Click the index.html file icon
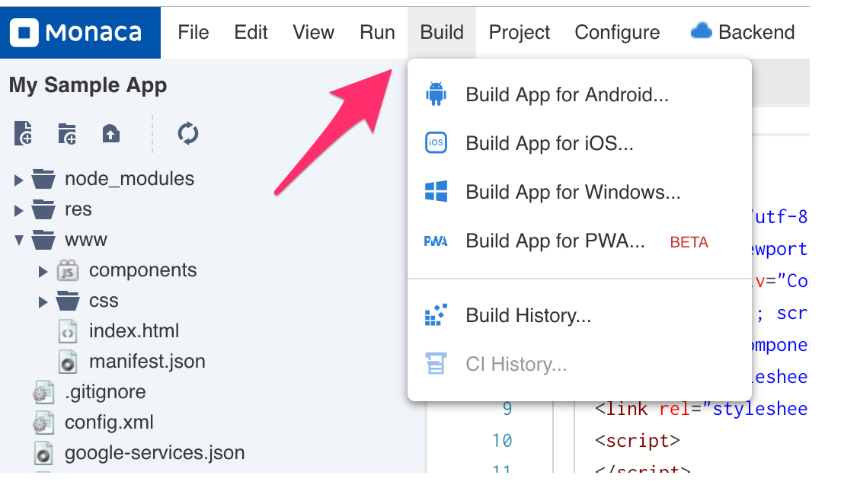 (68, 331)
